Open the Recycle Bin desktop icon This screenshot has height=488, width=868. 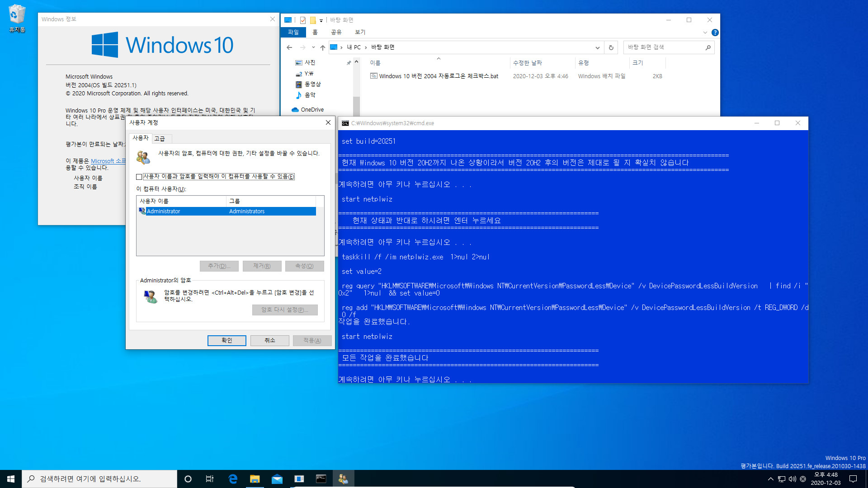[17, 19]
